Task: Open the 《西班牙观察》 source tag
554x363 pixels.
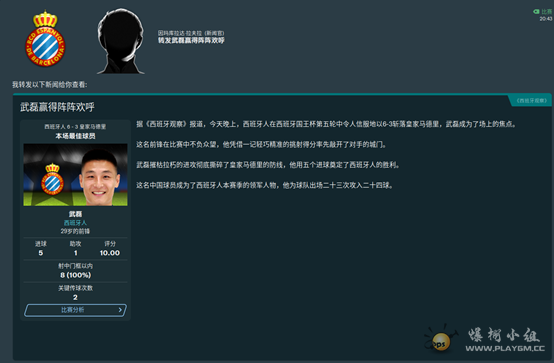Action: coord(531,101)
